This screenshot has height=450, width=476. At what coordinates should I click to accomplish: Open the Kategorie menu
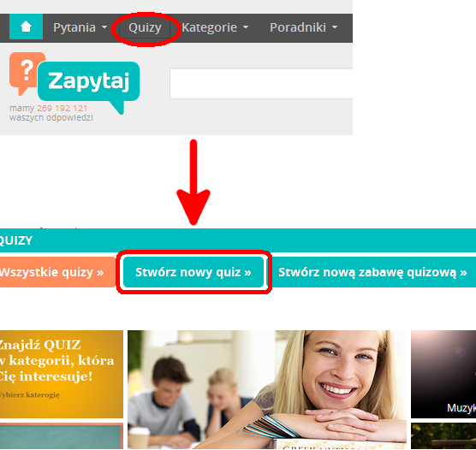[x=209, y=27]
